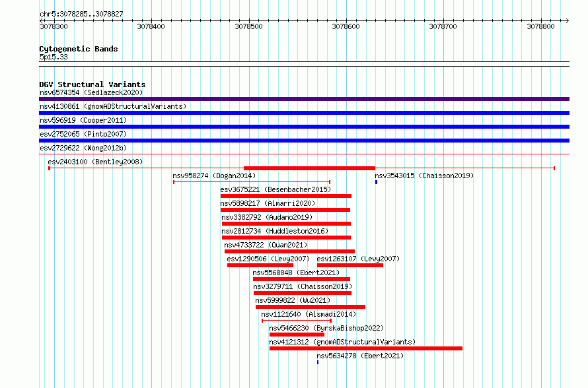Image resolution: width=588 pixels, height=388 pixels.
Task: Click the nsv3543015 (Chaisson2019) label
Action: click(424, 176)
